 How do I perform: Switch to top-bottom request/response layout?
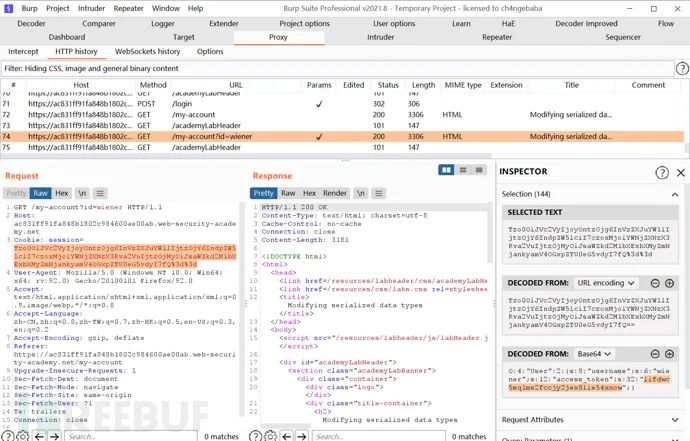(x=463, y=170)
